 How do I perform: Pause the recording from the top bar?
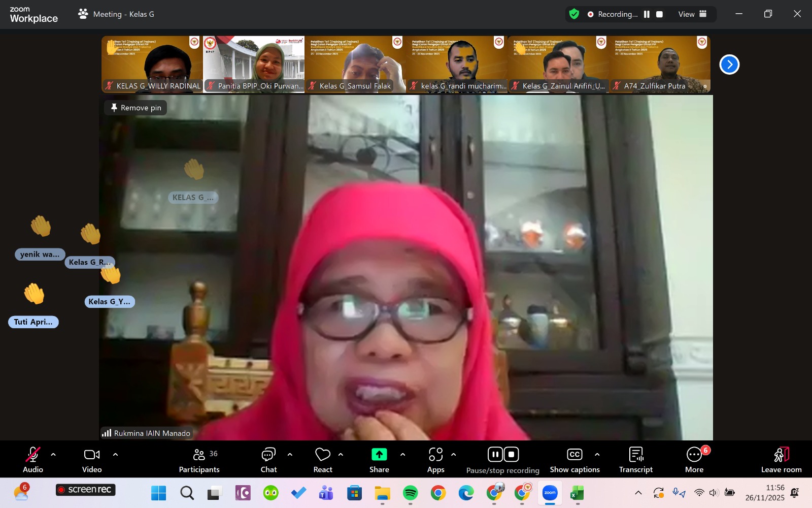pos(647,14)
